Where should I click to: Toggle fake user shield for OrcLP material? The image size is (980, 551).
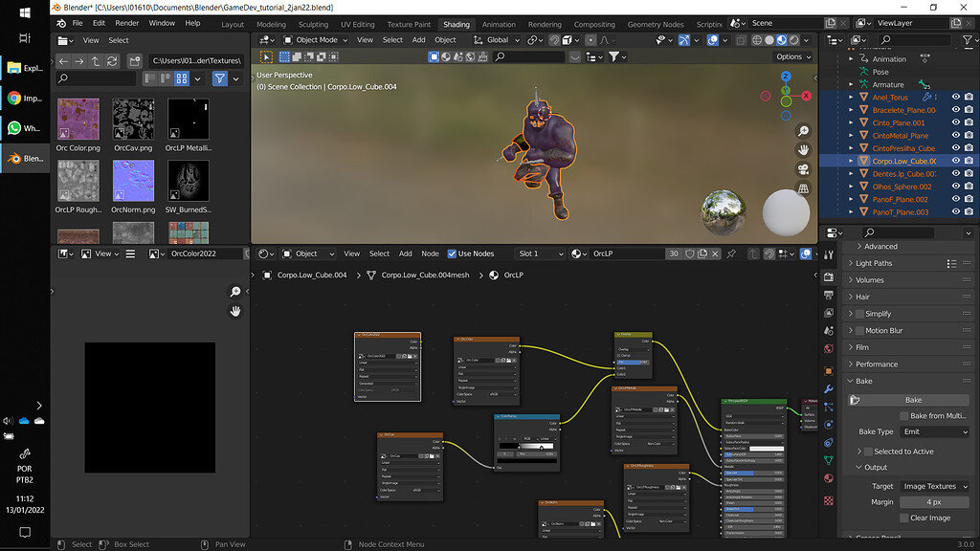[x=689, y=253]
